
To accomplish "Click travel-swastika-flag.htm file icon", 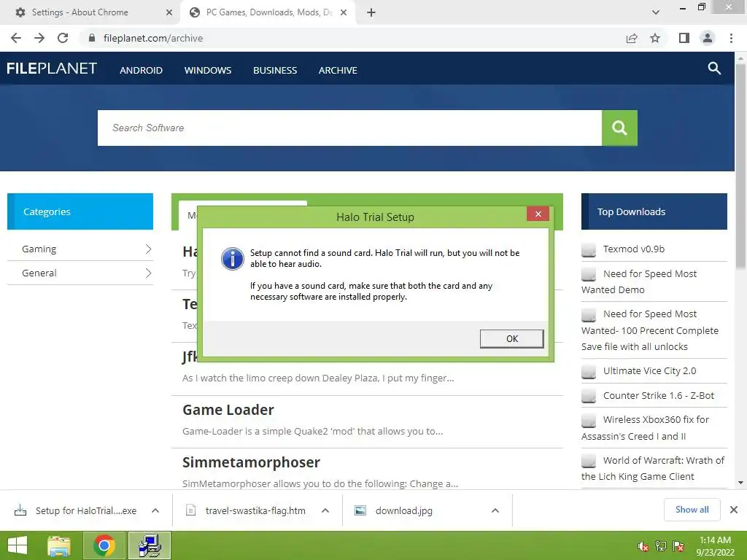I will (190, 510).
